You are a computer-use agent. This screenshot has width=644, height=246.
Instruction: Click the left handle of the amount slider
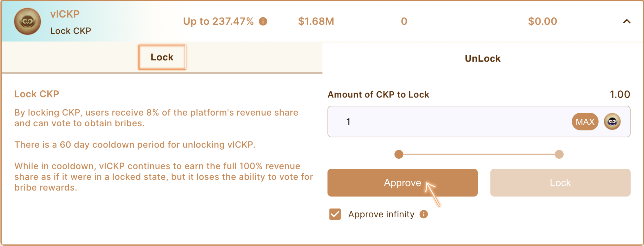399,154
